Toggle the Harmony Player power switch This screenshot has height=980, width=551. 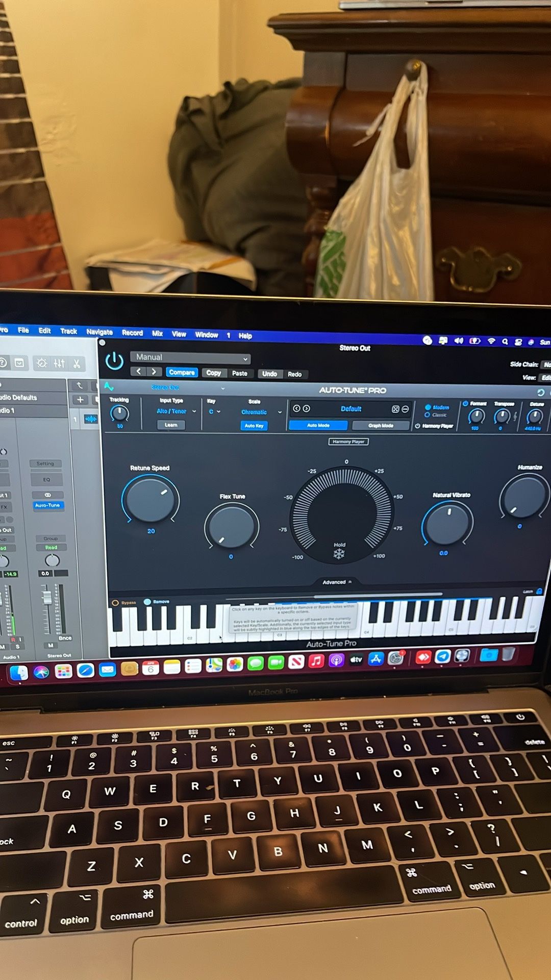418,426
